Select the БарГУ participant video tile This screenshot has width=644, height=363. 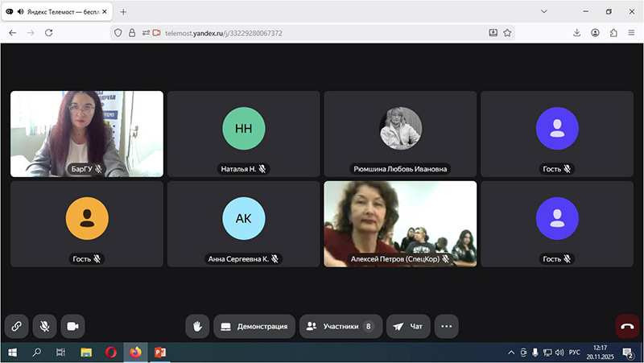[87, 134]
